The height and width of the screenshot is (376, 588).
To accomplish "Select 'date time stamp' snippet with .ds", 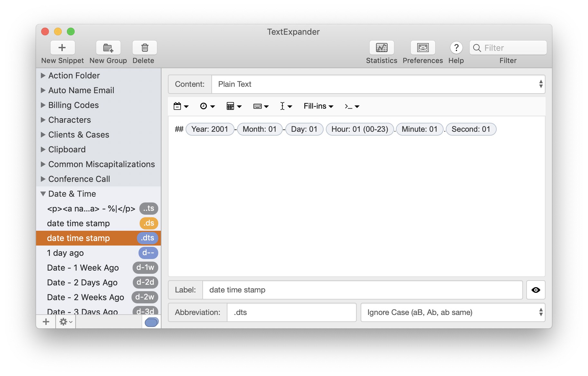I will (98, 223).
